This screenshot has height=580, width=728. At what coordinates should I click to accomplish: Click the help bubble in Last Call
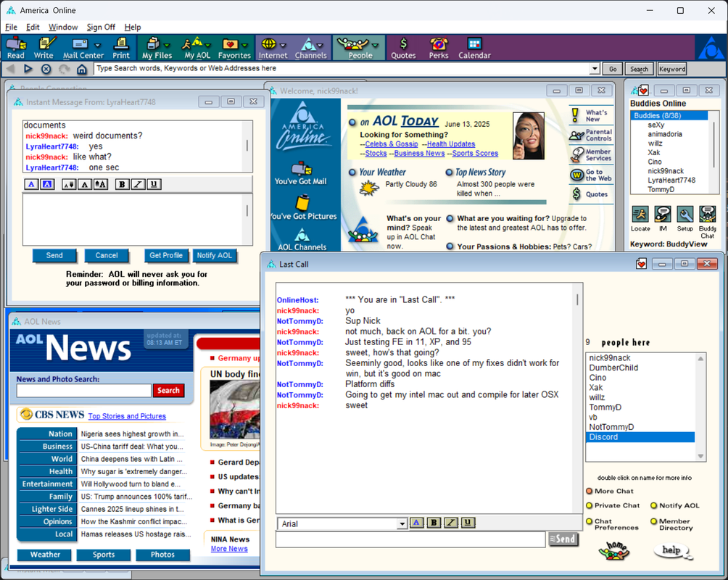(672, 551)
